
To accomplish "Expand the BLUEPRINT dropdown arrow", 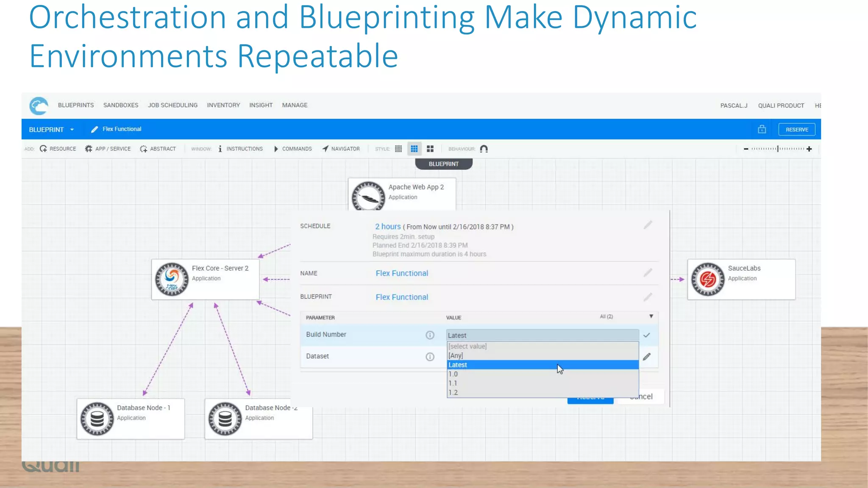I will point(72,130).
